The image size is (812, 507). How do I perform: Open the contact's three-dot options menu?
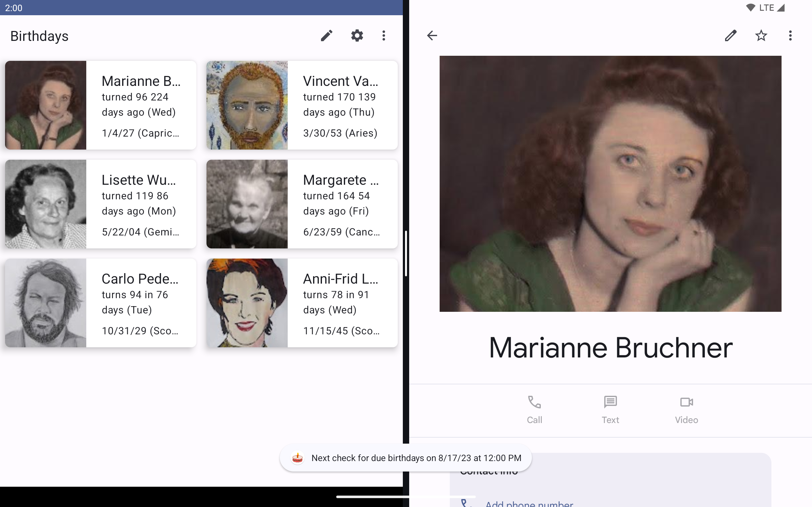click(x=790, y=35)
